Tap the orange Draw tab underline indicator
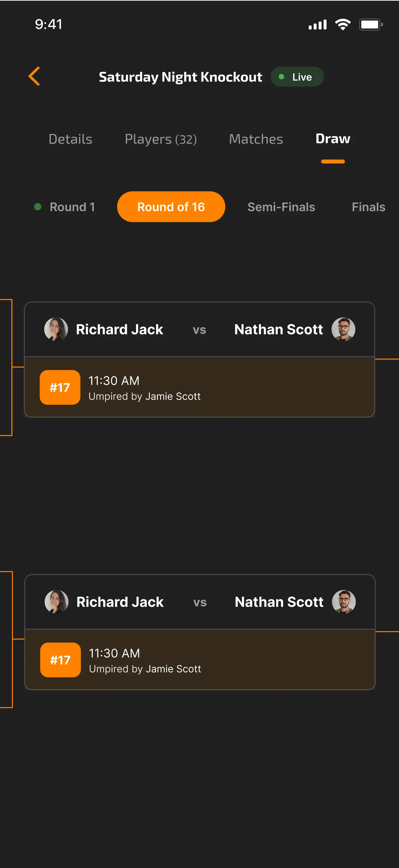 pyautogui.click(x=332, y=161)
